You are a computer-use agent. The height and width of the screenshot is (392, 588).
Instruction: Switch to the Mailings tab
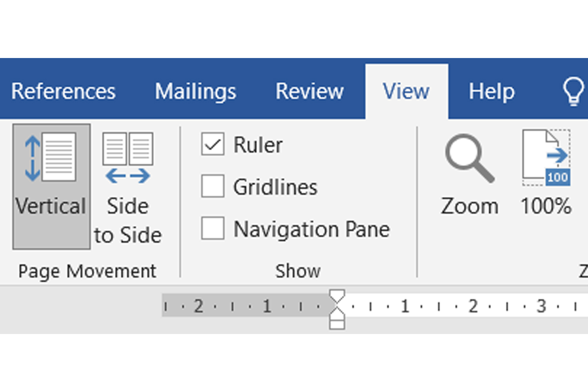tap(196, 91)
